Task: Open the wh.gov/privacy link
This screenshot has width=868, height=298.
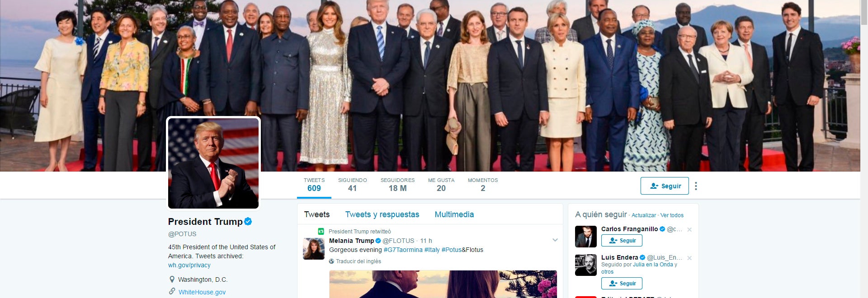Action: [189, 265]
